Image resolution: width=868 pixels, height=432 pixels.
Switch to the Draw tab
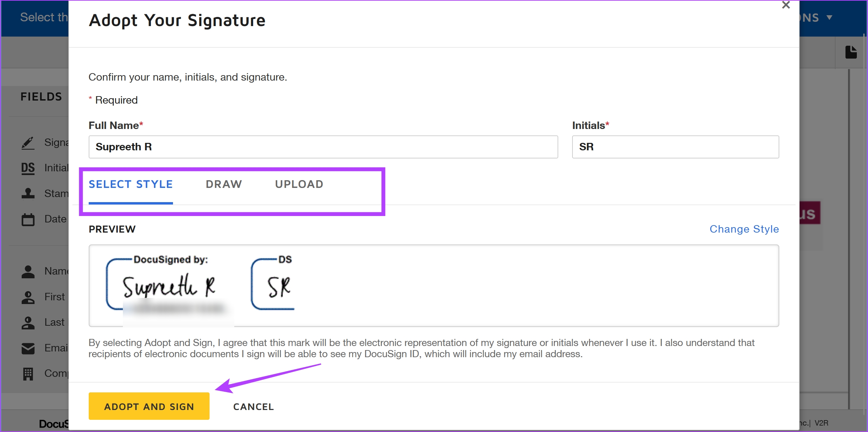point(224,184)
